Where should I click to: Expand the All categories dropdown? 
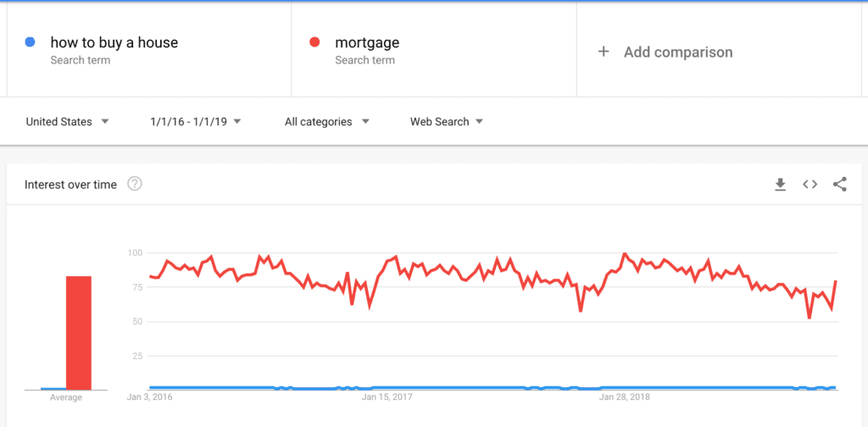[326, 122]
